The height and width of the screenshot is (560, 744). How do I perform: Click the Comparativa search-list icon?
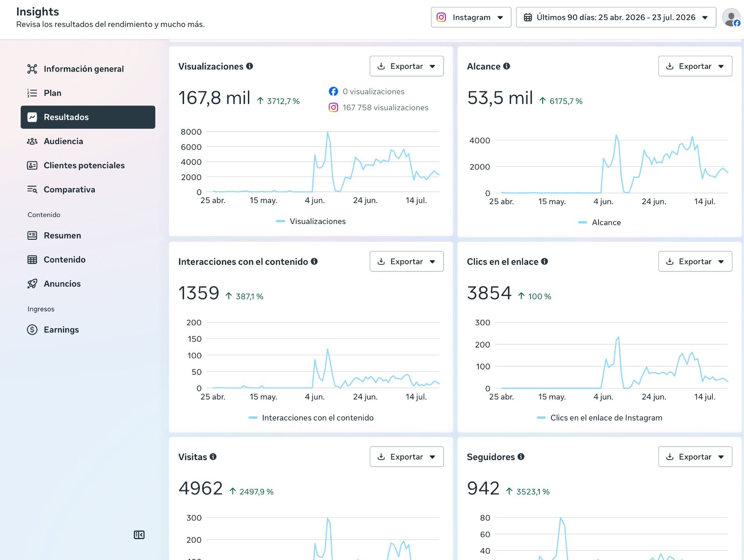coord(32,190)
